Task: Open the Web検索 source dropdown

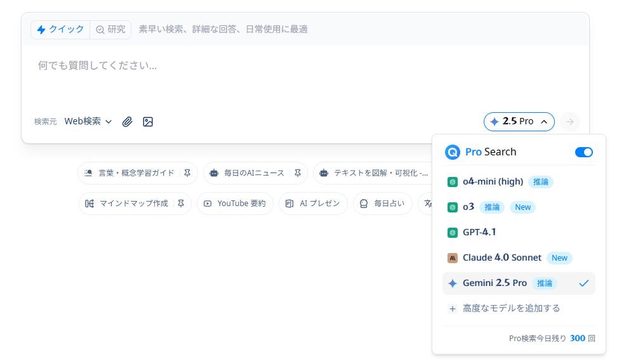Action: pyautogui.click(x=88, y=122)
